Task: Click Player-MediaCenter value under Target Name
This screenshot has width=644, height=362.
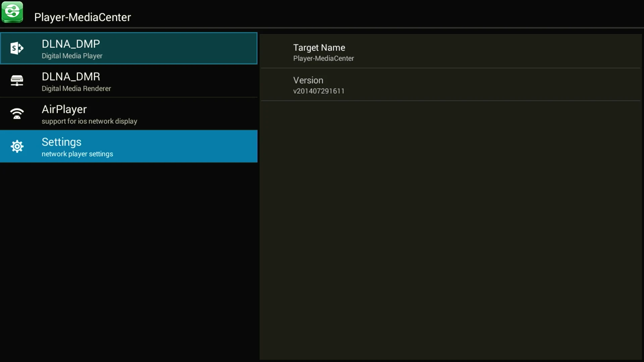Action: pyautogui.click(x=323, y=58)
